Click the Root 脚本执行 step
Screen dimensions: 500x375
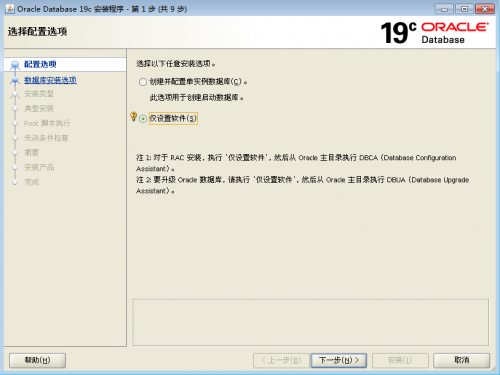coord(47,123)
